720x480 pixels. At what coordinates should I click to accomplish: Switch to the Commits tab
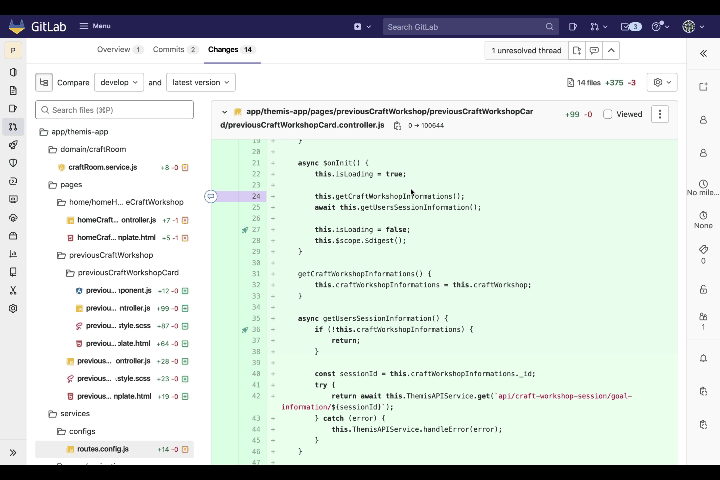[175, 50]
